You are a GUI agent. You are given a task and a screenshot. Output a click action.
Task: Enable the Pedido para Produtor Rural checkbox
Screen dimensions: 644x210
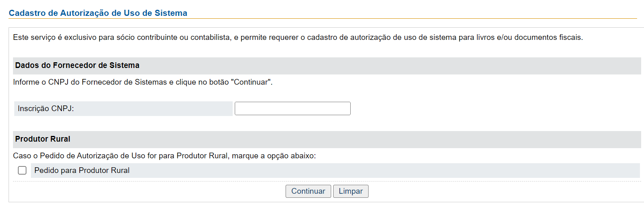tap(22, 171)
